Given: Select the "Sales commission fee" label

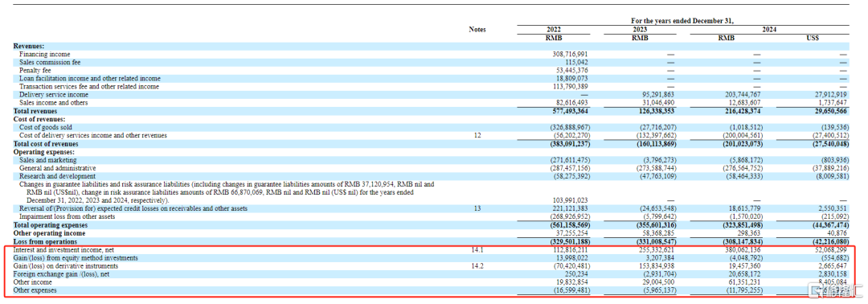Looking at the screenshot, I should click(49, 63).
